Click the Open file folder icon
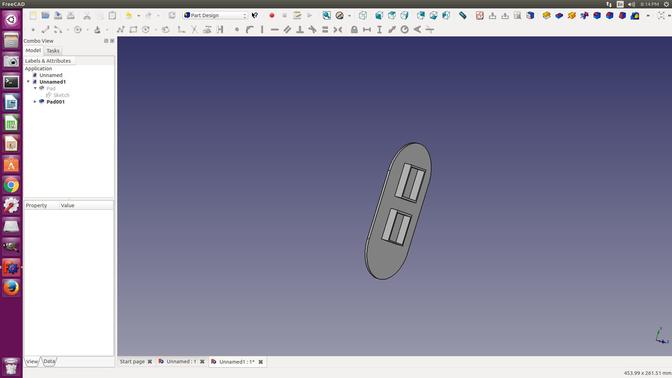 click(45, 15)
